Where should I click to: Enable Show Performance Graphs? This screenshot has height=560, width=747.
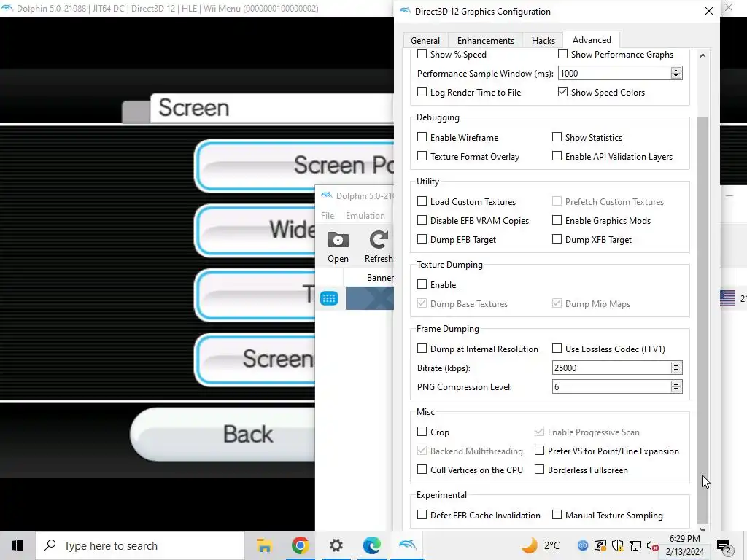(x=562, y=54)
